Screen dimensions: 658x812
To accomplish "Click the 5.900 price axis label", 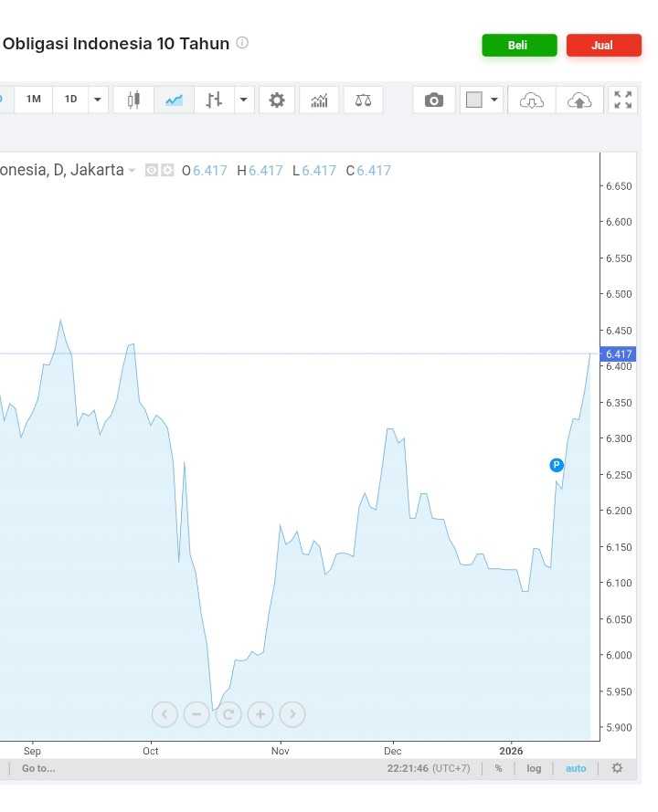I will coord(619,728).
